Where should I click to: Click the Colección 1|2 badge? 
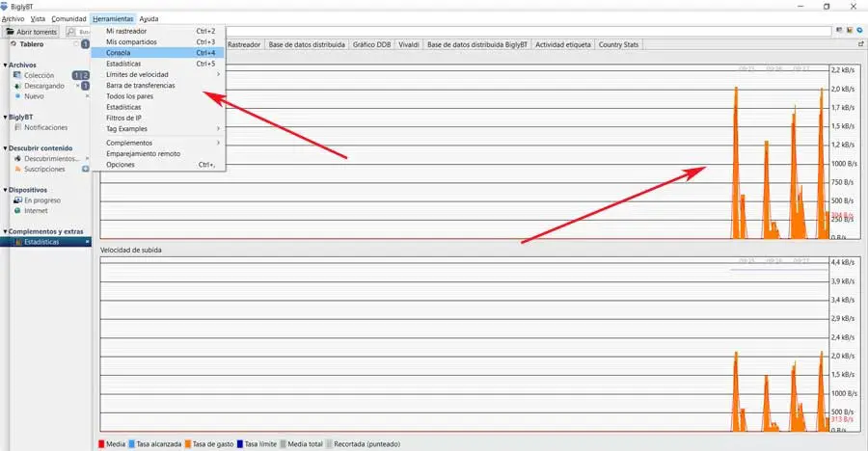tap(81, 75)
